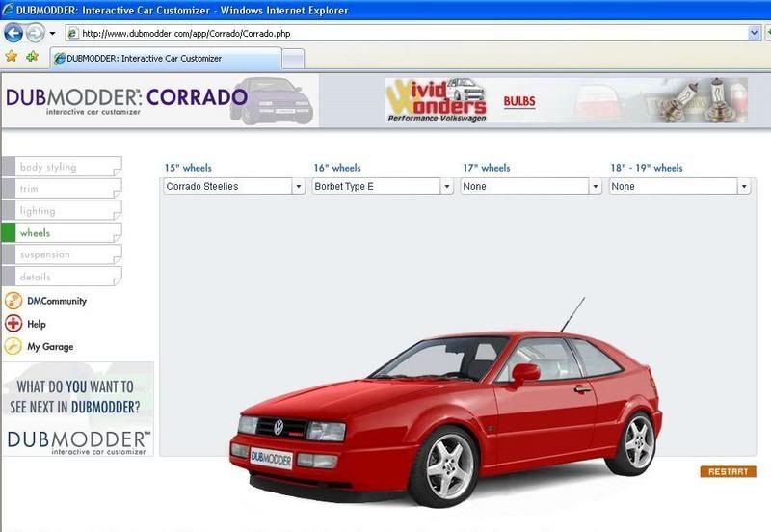The height and width of the screenshot is (532, 771).
Task: Open the details menu tab
Action: point(63,277)
